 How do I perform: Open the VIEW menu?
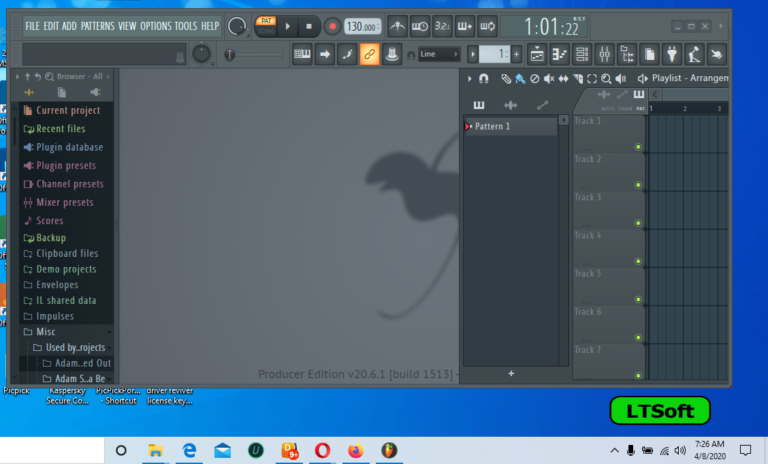[x=127, y=26]
